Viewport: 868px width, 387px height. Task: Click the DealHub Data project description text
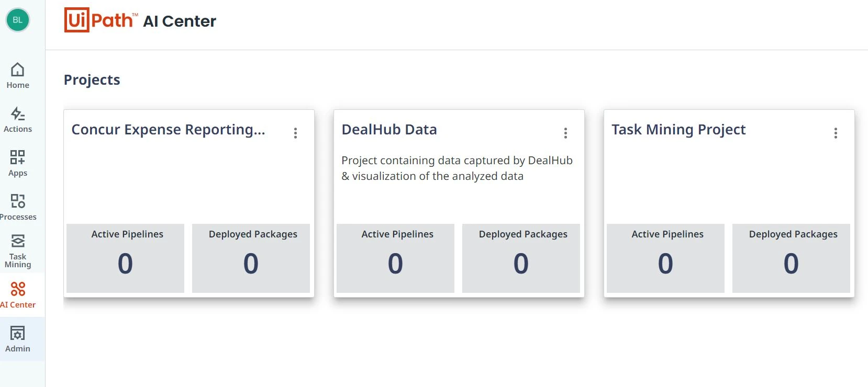coord(457,168)
